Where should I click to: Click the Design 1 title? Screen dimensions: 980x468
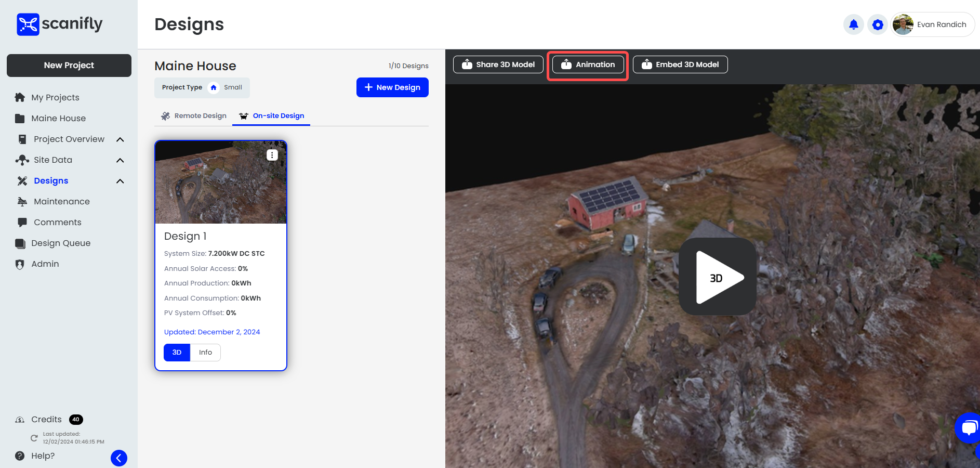click(x=185, y=236)
